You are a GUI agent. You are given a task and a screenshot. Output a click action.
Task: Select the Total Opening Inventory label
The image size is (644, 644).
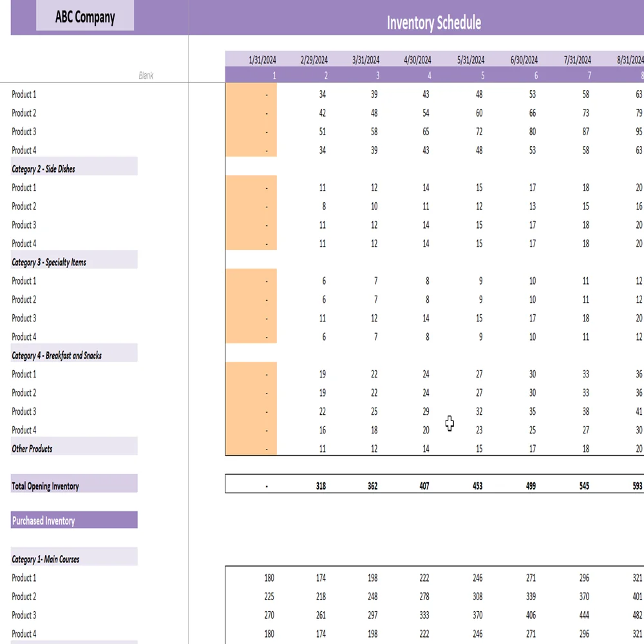pos(45,486)
